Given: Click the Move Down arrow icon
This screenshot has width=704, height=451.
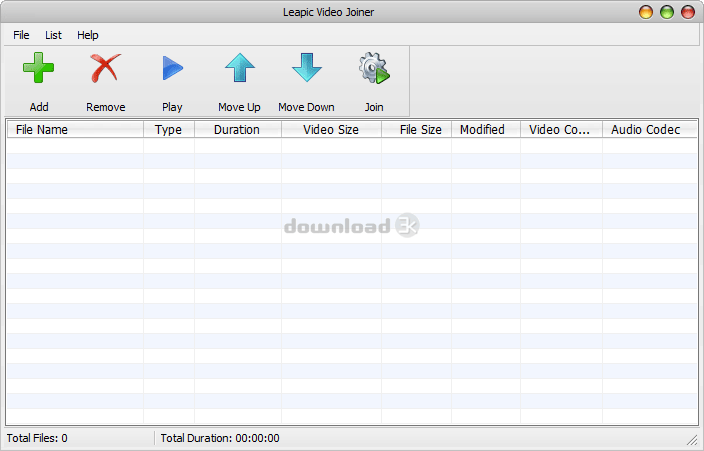Looking at the screenshot, I should click(307, 68).
